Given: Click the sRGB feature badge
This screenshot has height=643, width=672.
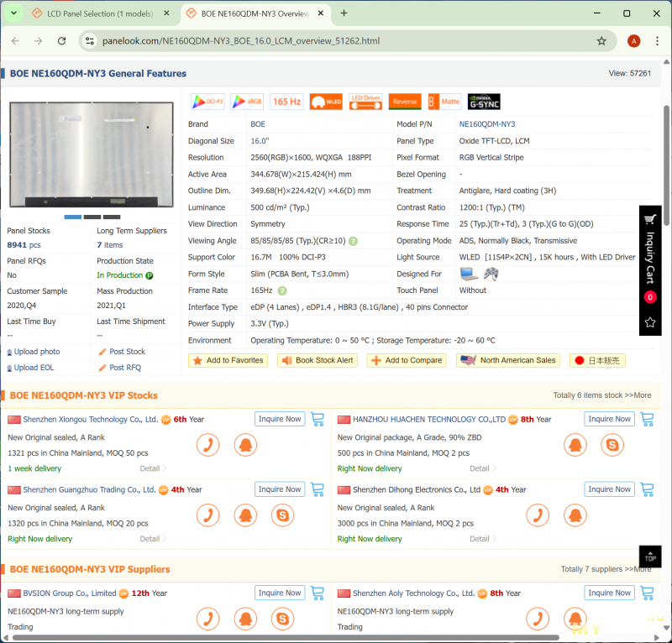Looking at the screenshot, I should (x=247, y=102).
